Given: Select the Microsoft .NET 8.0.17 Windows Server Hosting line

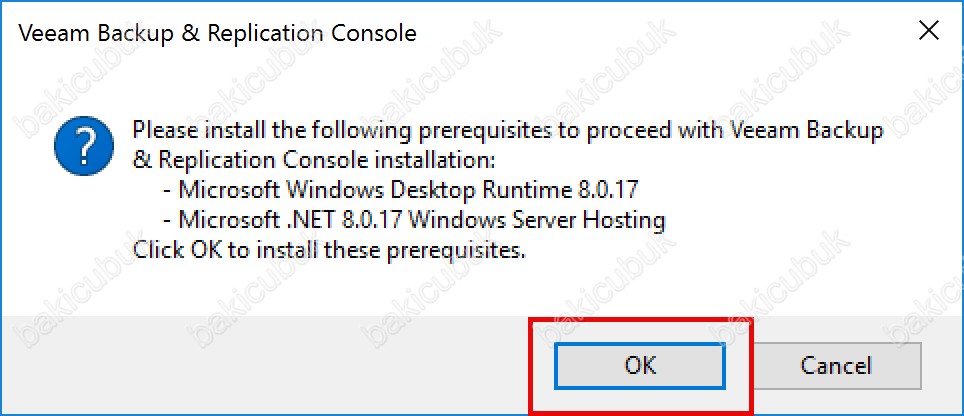Looking at the screenshot, I should (414, 220).
